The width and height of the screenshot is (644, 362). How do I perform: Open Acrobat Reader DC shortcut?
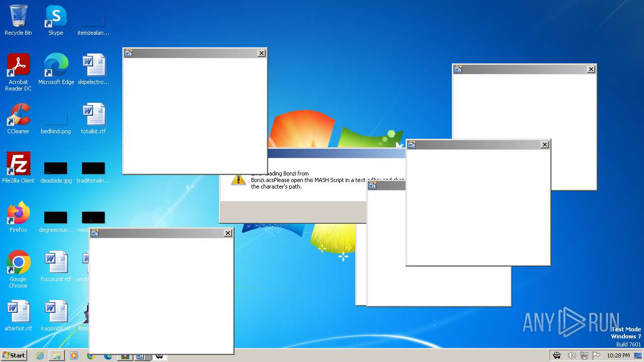(18, 72)
